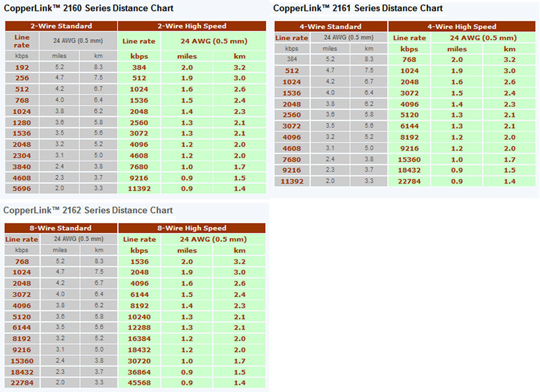This screenshot has height=392, width=540.
Task: Choose 15360 in the 8-Wire Standard table
Action: point(22,361)
